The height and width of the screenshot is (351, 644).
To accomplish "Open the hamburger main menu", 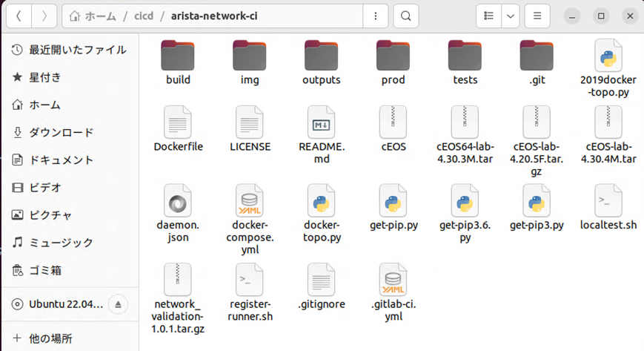I will coord(537,16).
